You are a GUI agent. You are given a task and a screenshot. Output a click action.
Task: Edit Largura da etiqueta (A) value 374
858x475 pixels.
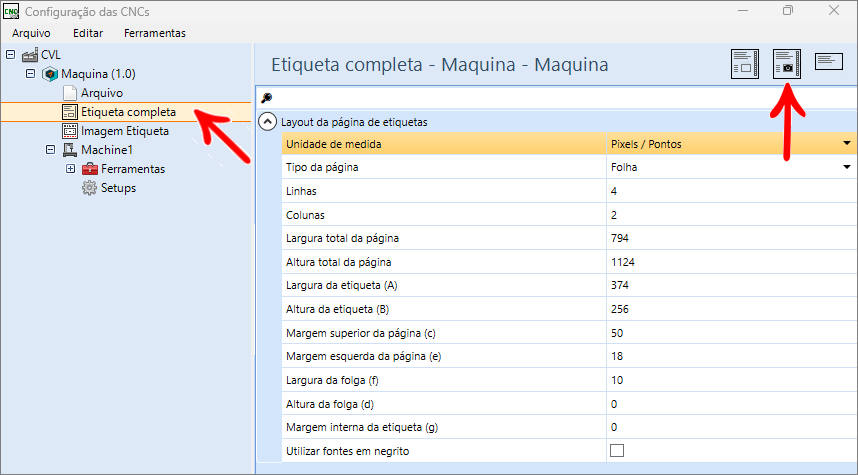pos(731,285)
